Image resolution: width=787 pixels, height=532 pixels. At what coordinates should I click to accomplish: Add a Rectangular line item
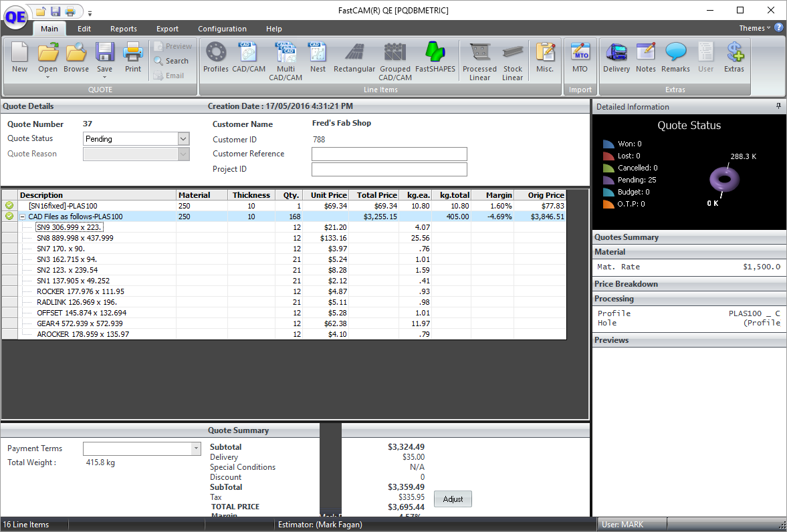[x=354, y=57]
